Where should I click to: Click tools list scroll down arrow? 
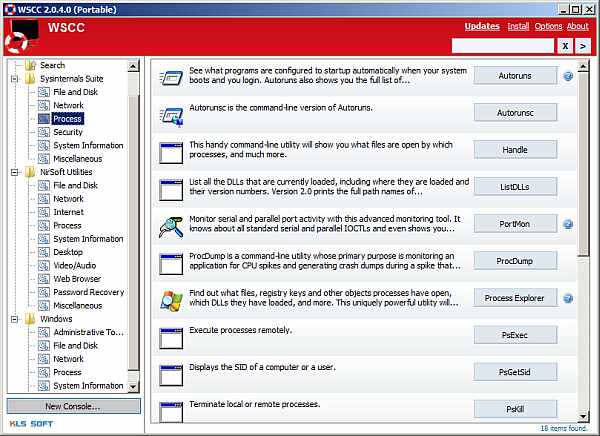(x=583, y=416)
